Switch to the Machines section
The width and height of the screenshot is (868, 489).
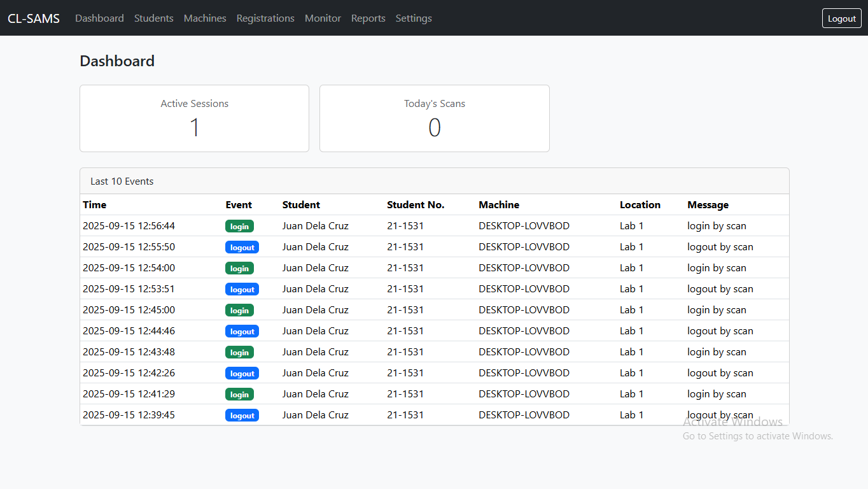coord(204,18)
